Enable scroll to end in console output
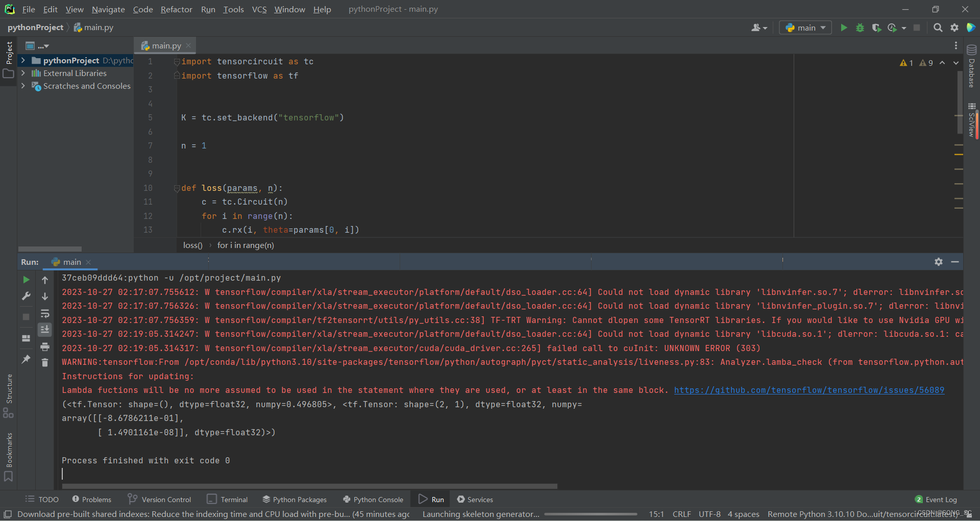This screenshot has width=980, height=521. pyautogui.click(x=45, y=330)
